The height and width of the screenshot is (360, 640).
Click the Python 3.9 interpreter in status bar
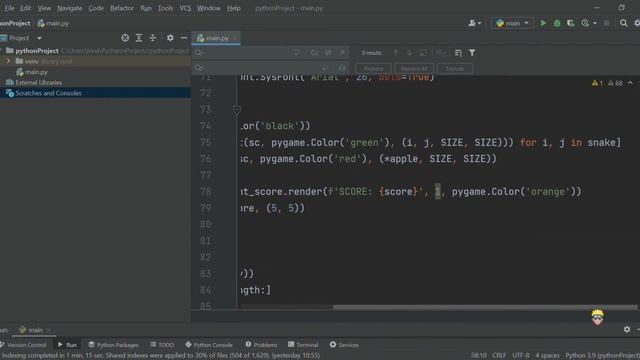602,356
